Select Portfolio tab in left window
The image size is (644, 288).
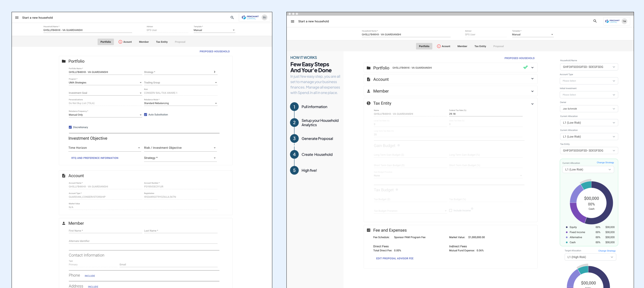click(106, 42)
